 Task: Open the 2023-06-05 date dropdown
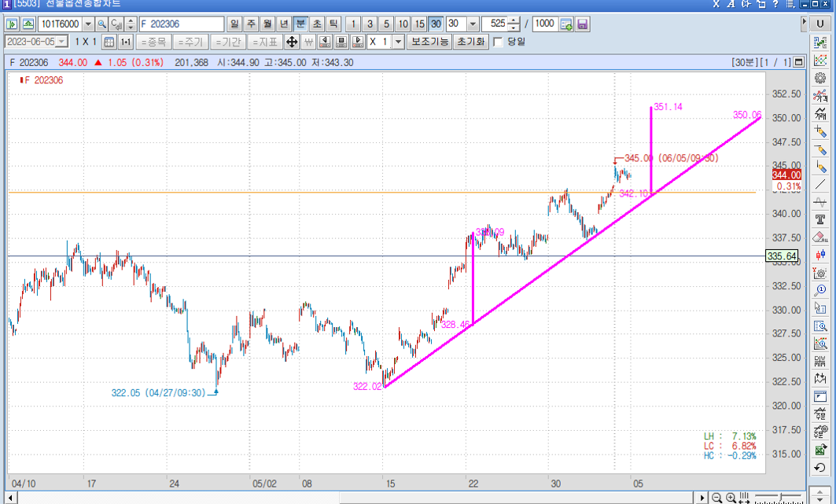tap(62, 42)
